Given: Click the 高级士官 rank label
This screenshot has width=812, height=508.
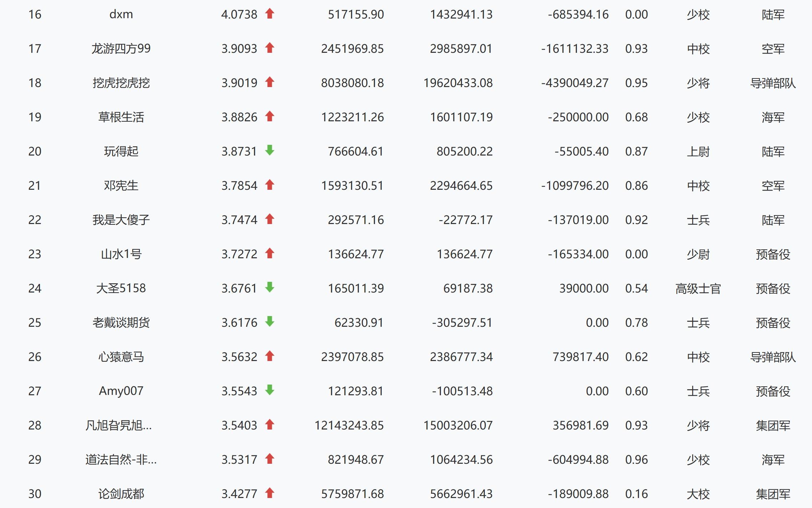Looking at the screenshot, I should click(x=698, y=288).
